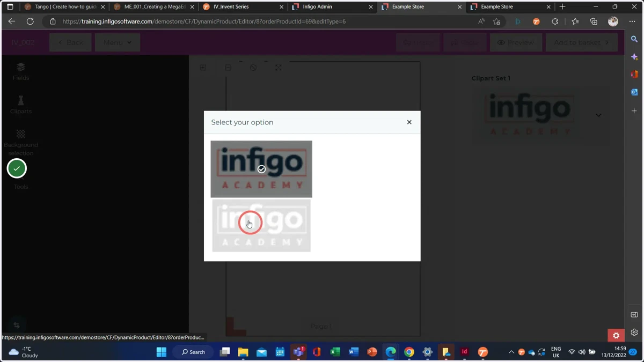Click the taskbar Search box
Image resolution: width=644 pixels, height=362 pixels.
tap(193, 352)
